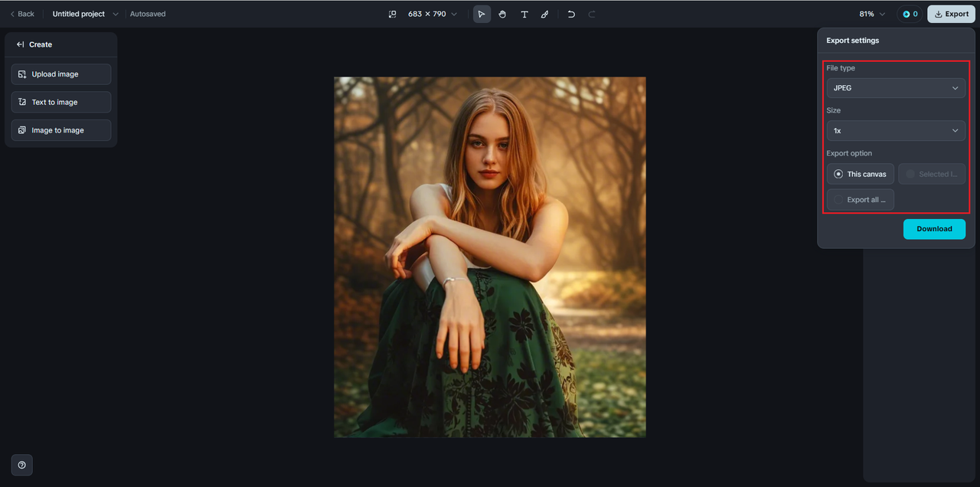Click the Upload image button
Viewport: 980px width, 487px height.
click(x=61, y=74)
